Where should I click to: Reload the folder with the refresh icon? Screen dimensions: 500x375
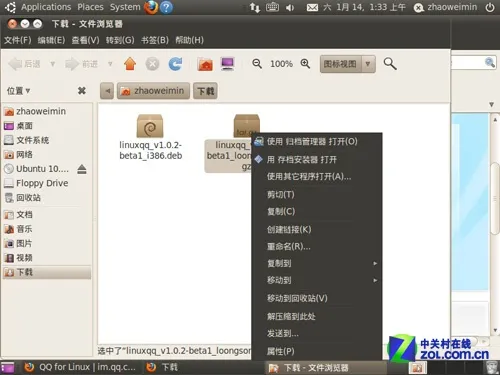coord(175,64)
